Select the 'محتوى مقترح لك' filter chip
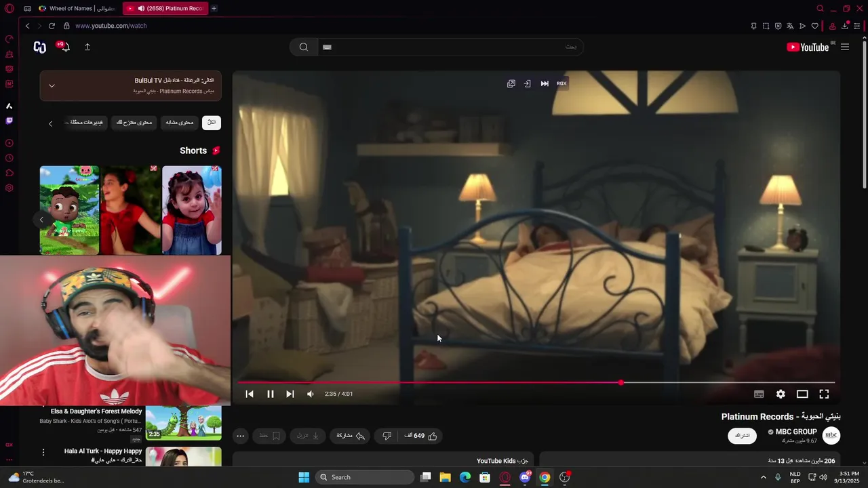The height and width of the screenshot is (488, 868). 134,123
